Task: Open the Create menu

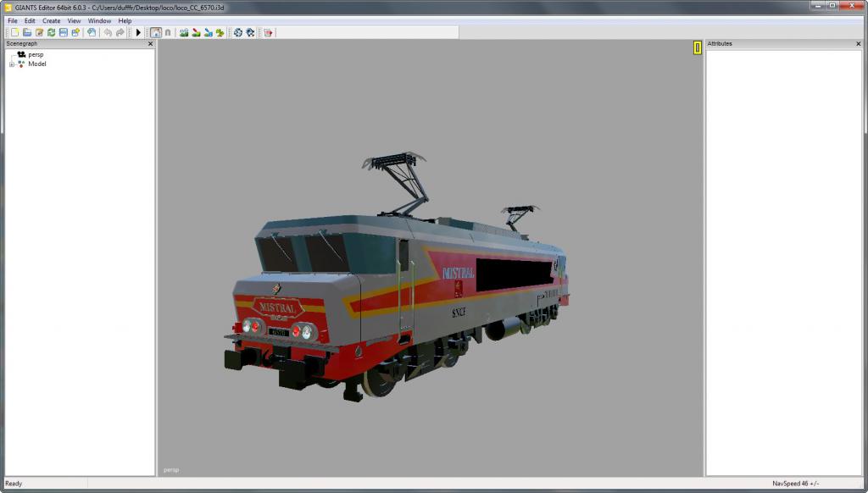Action: [x=52, y=21]
